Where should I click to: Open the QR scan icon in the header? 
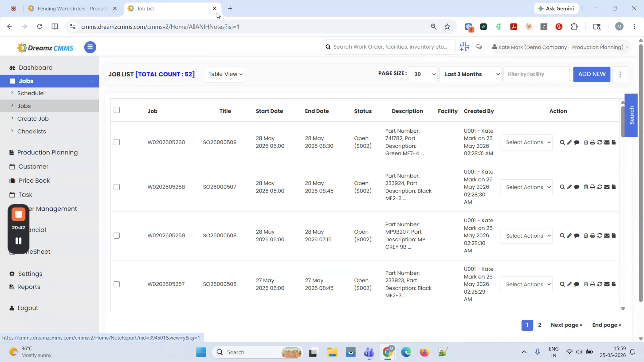pyautogui.click(x=464, y=47)
